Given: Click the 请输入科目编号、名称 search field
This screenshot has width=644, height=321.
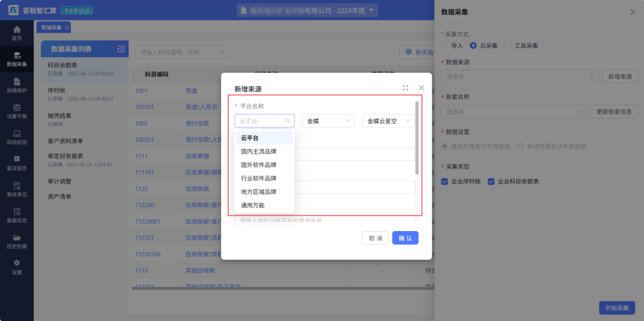Looking at the screenshot, I should tap(183, 52).
